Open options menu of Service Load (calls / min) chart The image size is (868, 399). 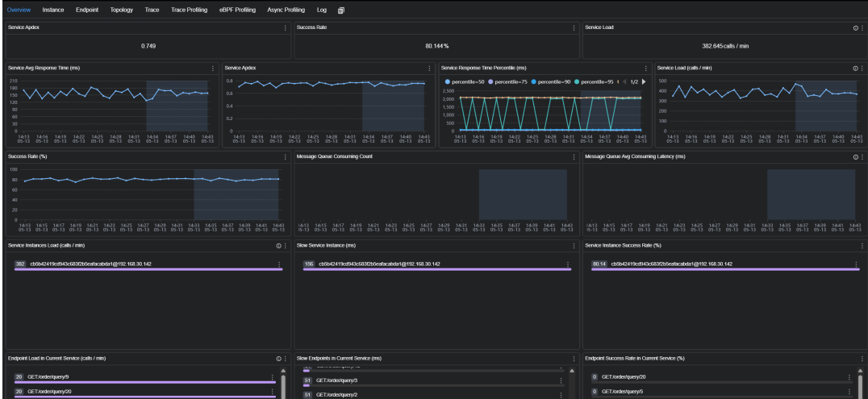click(862, 68)
